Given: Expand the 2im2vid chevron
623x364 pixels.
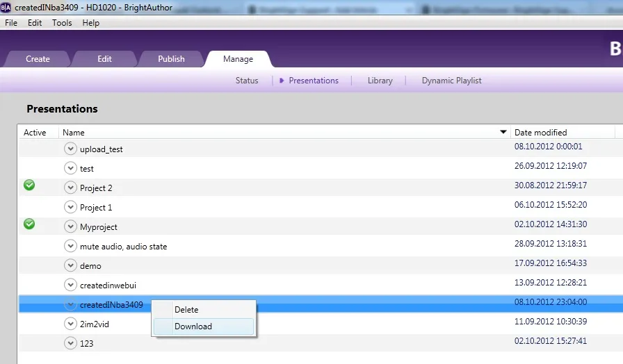Looking at the screenshot, I should [x=70, y=324].
